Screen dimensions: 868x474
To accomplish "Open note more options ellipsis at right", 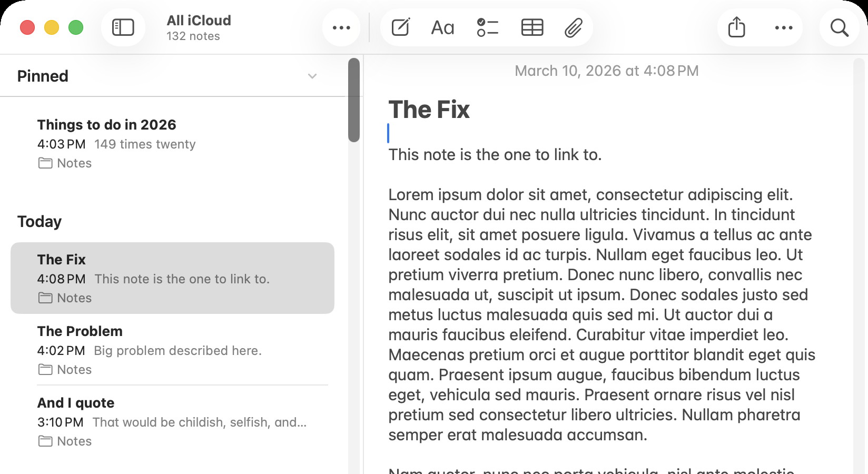I will point(783,27).
